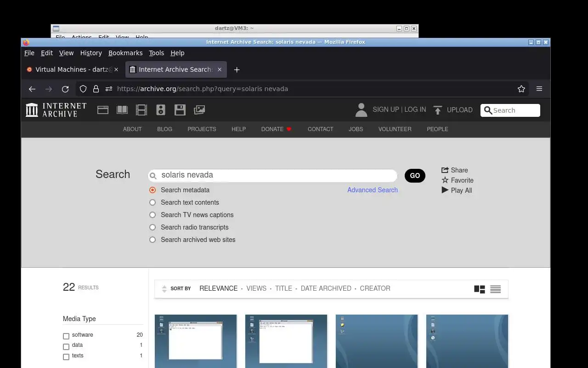The width and height of the screenshot is (588, 368).
Task: Switch results to tile view
Action: coord(480,289)
